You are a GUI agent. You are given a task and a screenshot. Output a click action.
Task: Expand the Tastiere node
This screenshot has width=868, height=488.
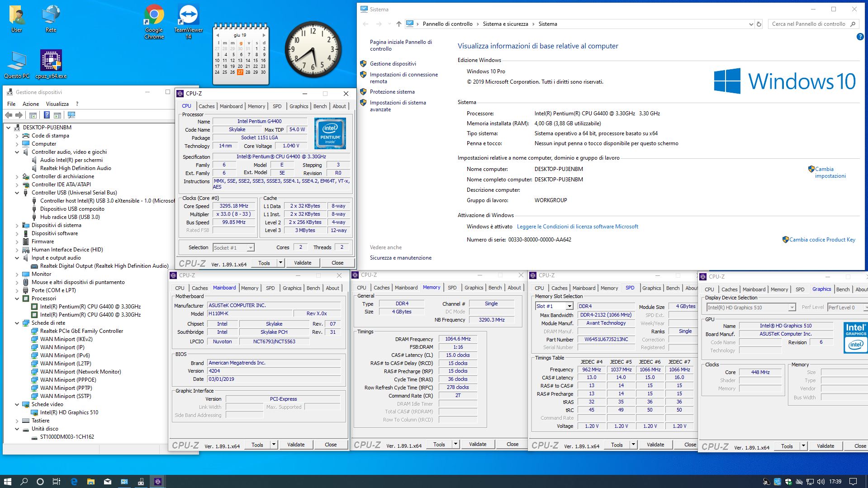(x=17, y=421)
